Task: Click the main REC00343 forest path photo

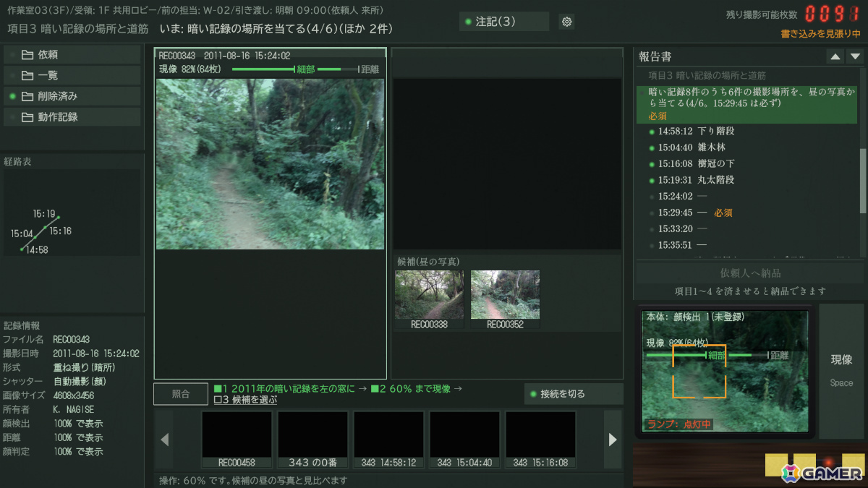Action: [x=270, y=164]
